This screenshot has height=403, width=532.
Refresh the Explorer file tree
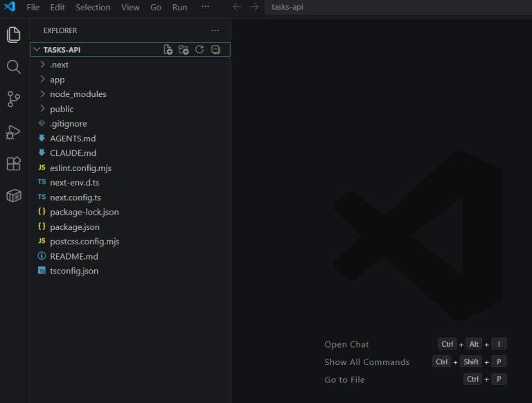pyautogui.click(x=199, y=50)
